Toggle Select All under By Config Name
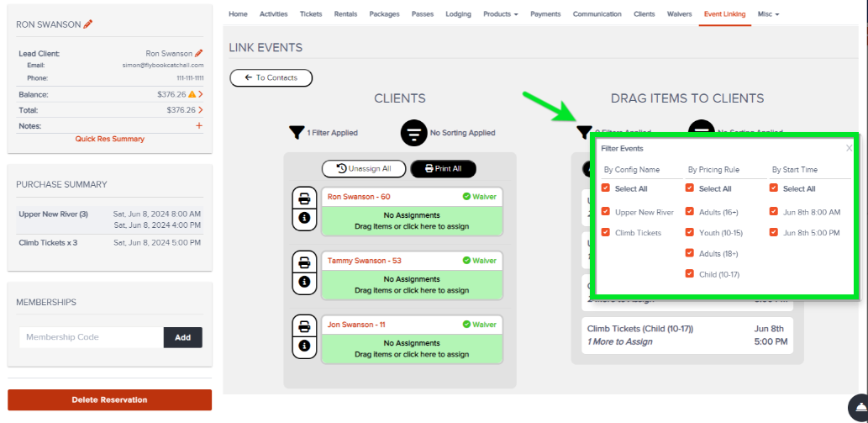The width and height of the screenshot is (868, 423). 606,188
